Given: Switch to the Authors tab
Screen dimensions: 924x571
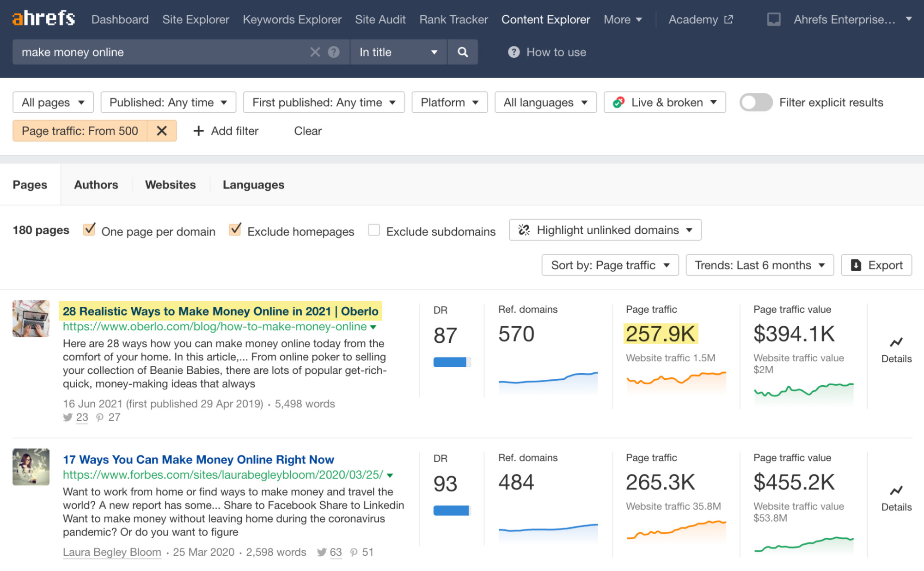Looking at the screenshot, I should 96,185.
